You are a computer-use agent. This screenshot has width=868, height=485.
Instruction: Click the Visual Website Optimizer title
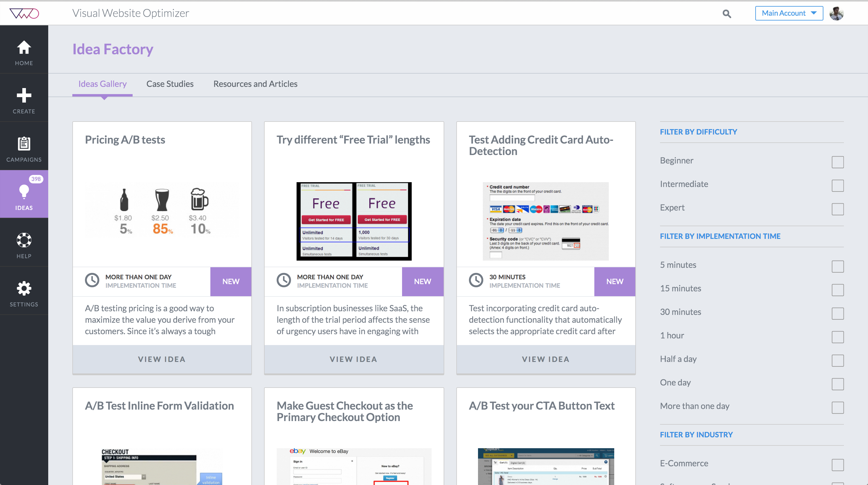click(x=131, y=13)
